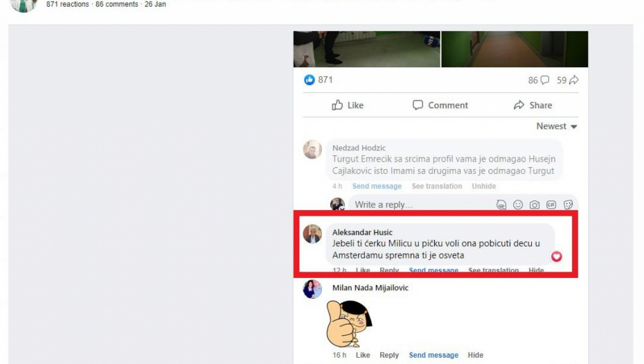Screen dimensions: 644x364
Task: Unhide the Nedzad Hodzic comment
Action: [484, 186]
